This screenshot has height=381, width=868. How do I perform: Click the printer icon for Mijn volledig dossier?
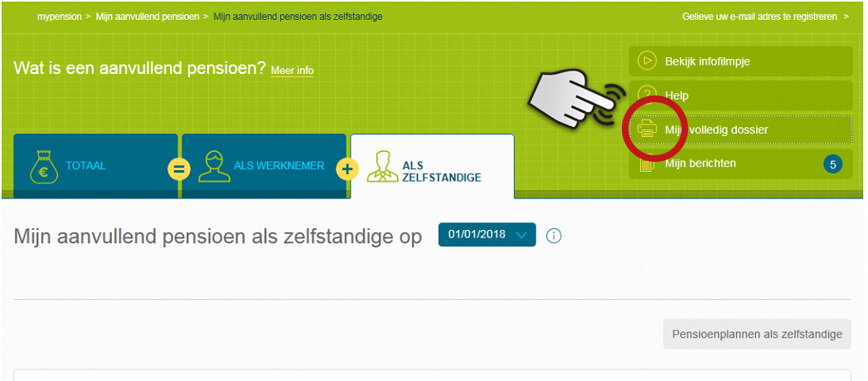point(647,130)
